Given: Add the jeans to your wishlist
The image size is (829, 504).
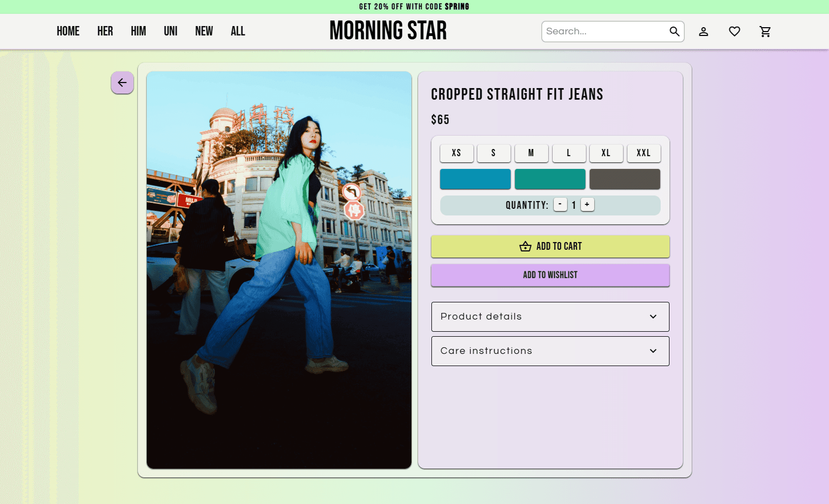Looking at the screenshot, I should coord(550,275).
